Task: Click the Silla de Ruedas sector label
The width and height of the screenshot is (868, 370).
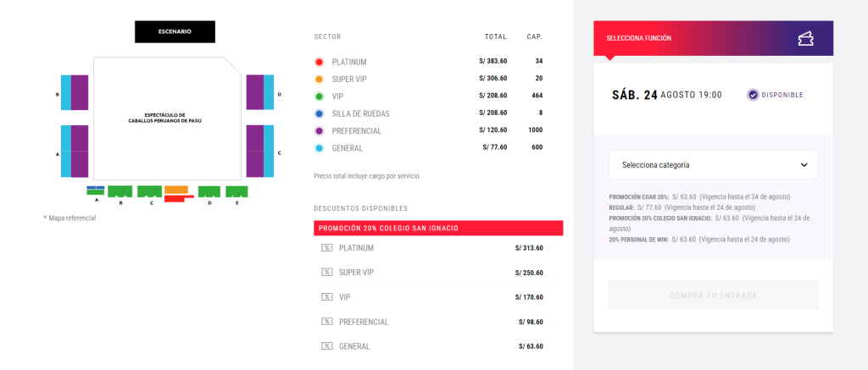Action: [x=360, y=113]
